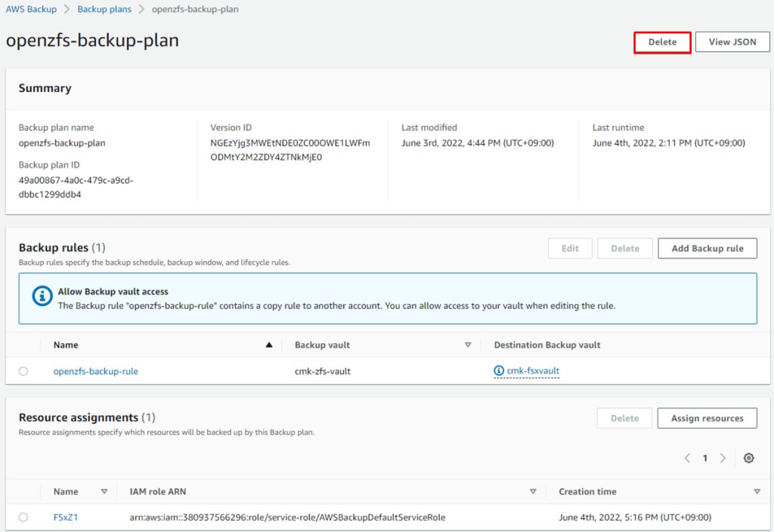
Task: Click page number 1 in pagination
Action: (705, 458)
